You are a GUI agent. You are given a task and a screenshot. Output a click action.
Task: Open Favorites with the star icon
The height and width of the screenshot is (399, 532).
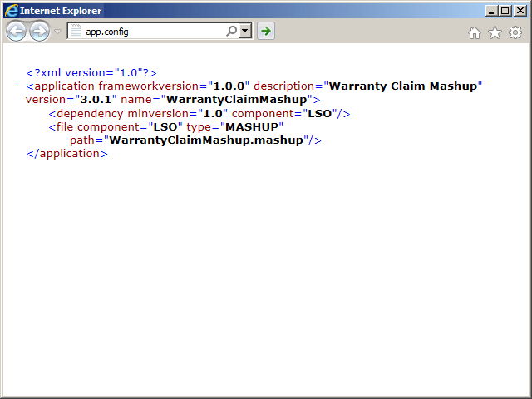(x=495, y=32)
